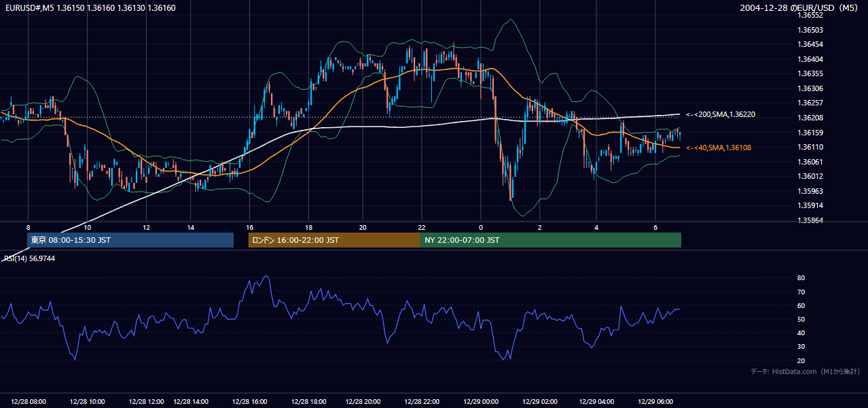This screenshot has width=868, height=408.
Task: Click the 1.36454 price axis label
Action: (810, 44)
